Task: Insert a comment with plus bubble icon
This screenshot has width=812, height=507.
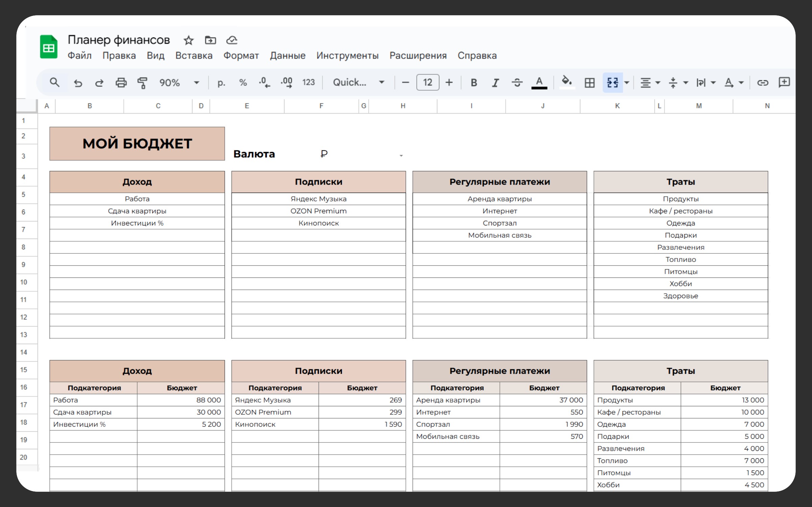Action: pos(784,82)
